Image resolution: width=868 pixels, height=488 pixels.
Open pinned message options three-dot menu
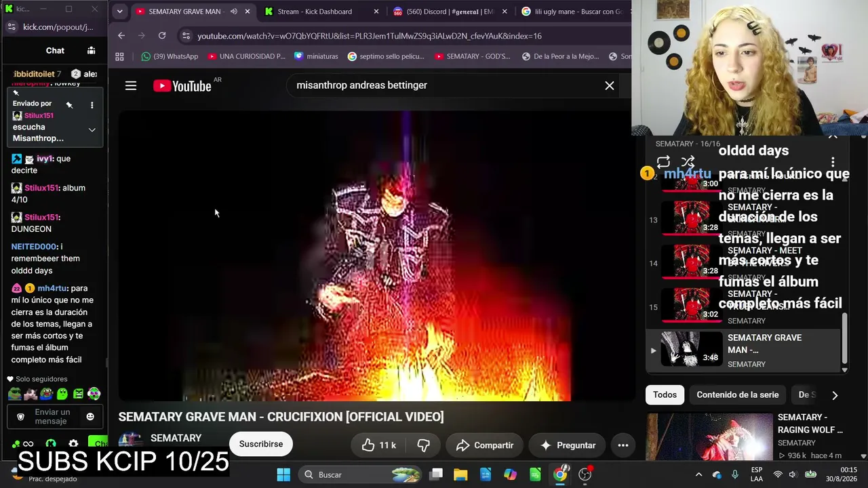[92, 105]
